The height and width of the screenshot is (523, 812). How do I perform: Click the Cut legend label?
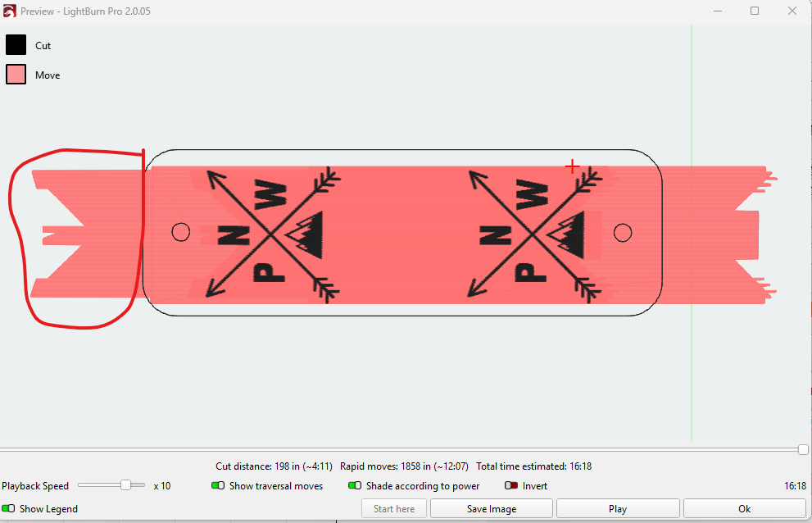pyautogui.click(x=43, y=46)
